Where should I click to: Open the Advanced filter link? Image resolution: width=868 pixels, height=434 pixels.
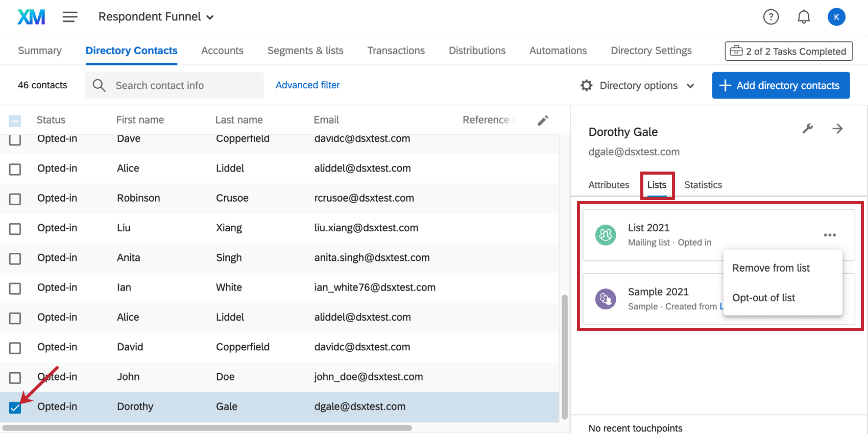[x=307, y=85]
